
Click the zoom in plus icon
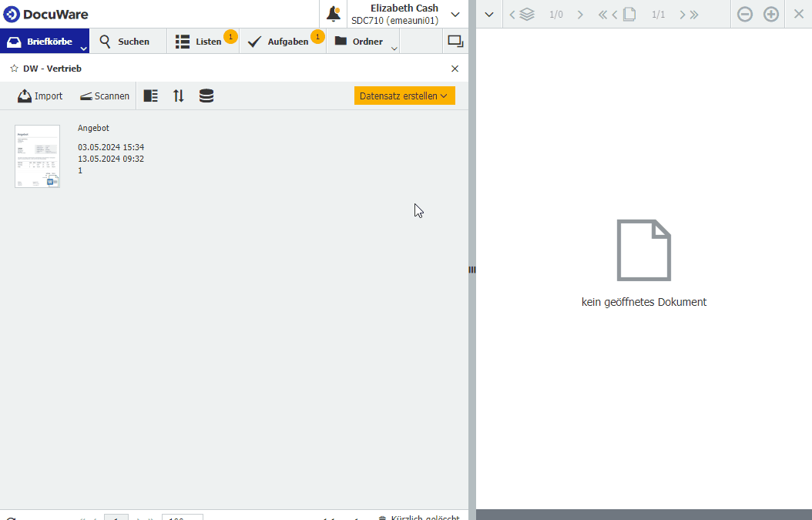tap(771, 14)
